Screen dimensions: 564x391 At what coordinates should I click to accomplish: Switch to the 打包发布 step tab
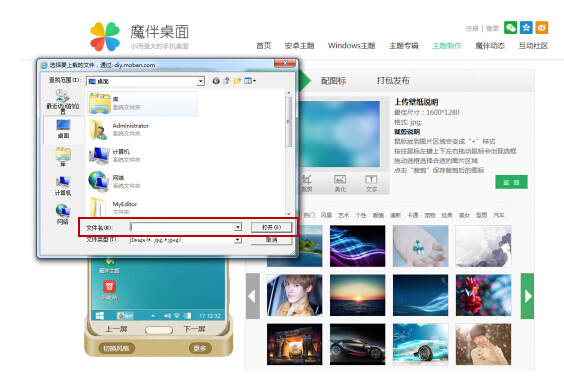pyautogui.click(x=393, y=81)
